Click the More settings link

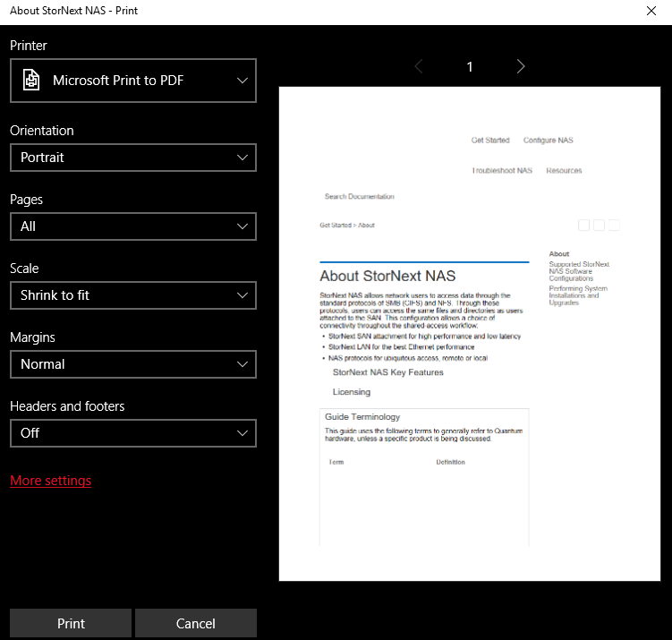51,481
